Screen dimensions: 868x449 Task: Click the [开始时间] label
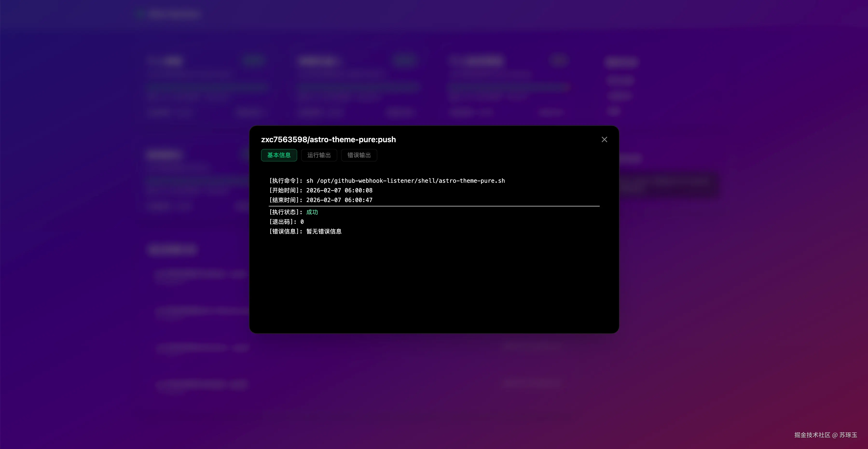click(x=285, y=190)
